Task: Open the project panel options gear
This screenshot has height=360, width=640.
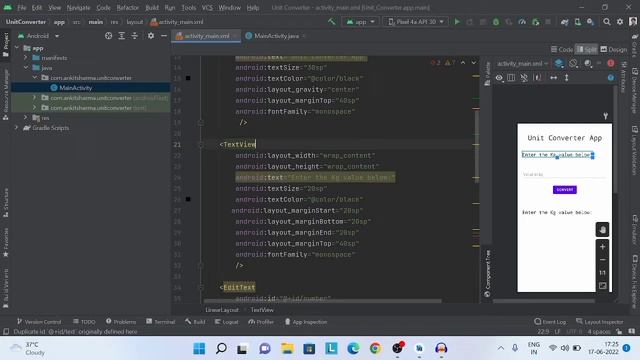Action: pos(151,36)
